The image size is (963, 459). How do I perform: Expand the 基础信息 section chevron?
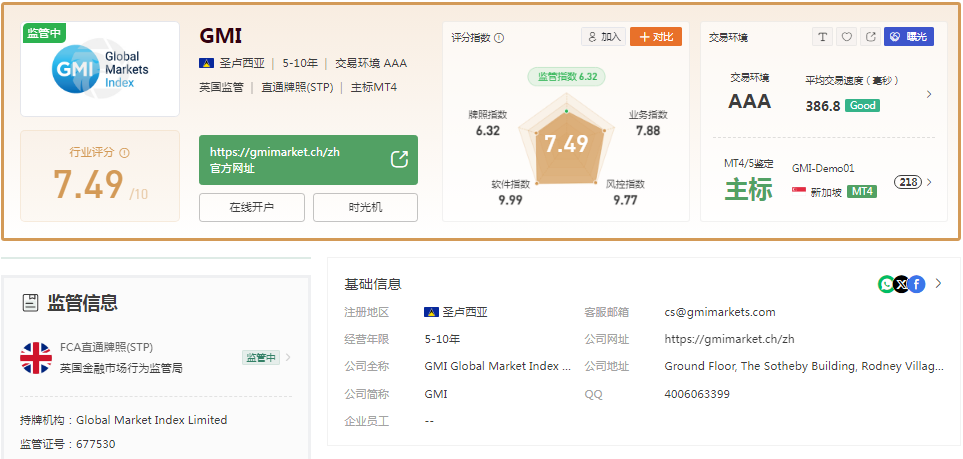pyautogui.click(x=938, y=283)
